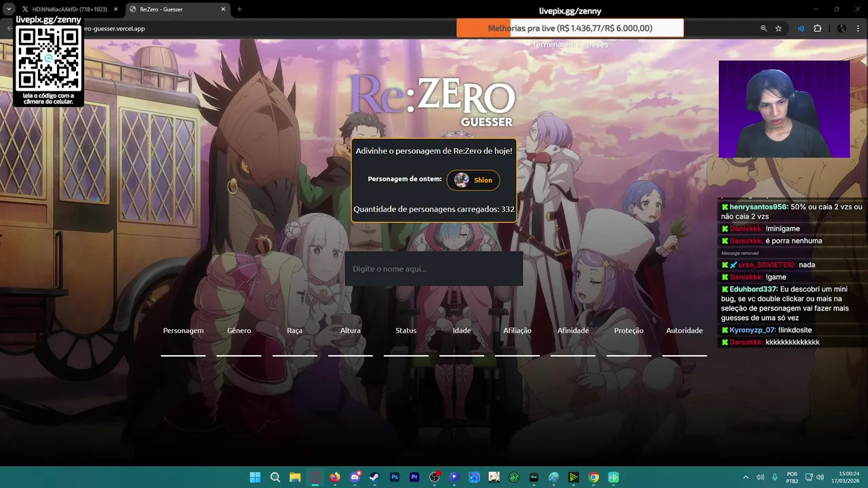The height and width of the screenshot is (488, 868).
Task: Open File Explorer from taskbar
Action: (295, 477)
